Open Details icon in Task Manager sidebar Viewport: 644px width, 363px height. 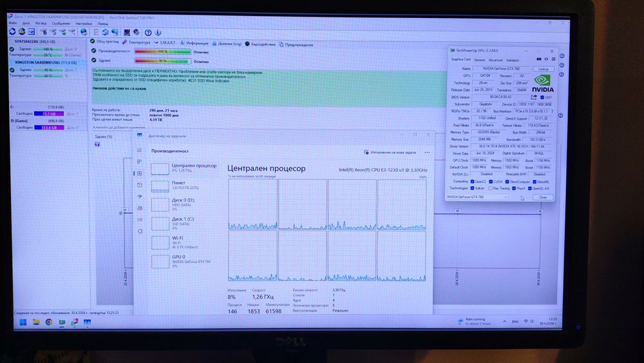pyautogui.click(x=140, y=219)
